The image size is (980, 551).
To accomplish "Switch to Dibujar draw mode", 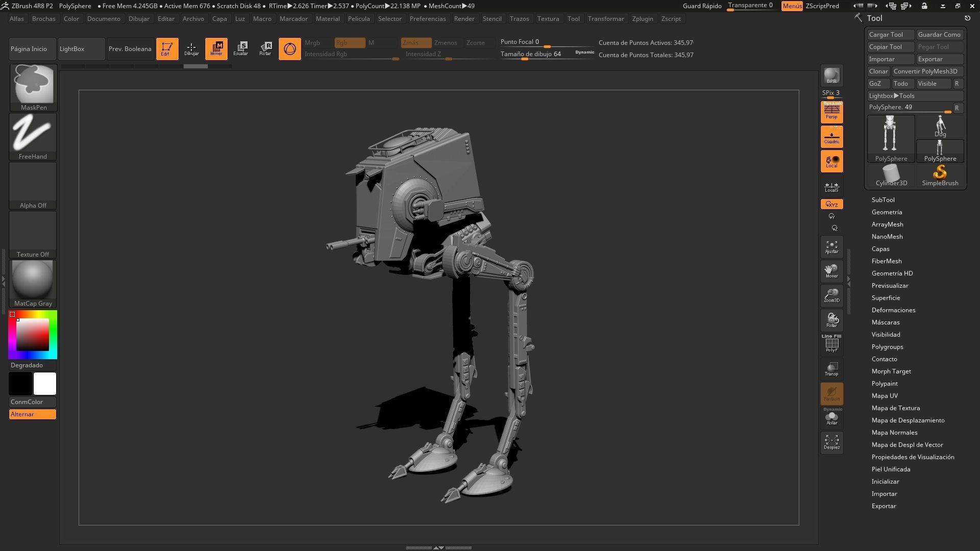I will (191, 49).
